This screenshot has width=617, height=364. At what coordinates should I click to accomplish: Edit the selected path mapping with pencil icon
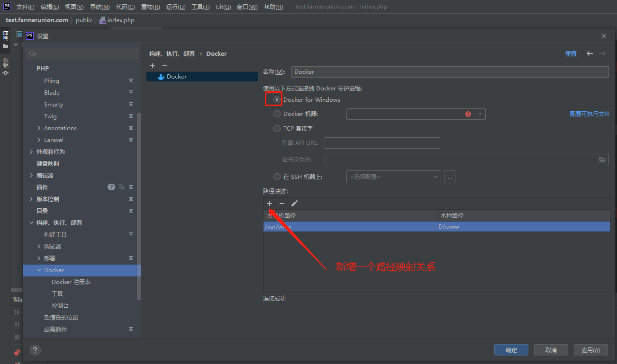point(294,204)
